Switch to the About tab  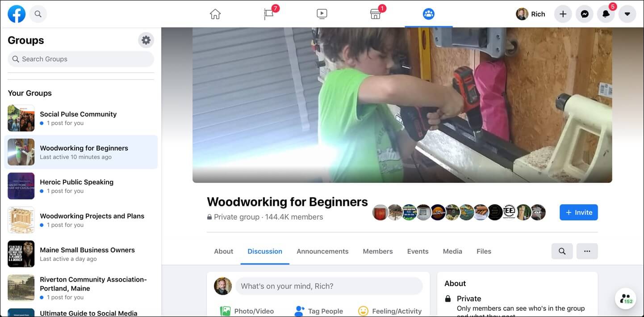point(223,251)
